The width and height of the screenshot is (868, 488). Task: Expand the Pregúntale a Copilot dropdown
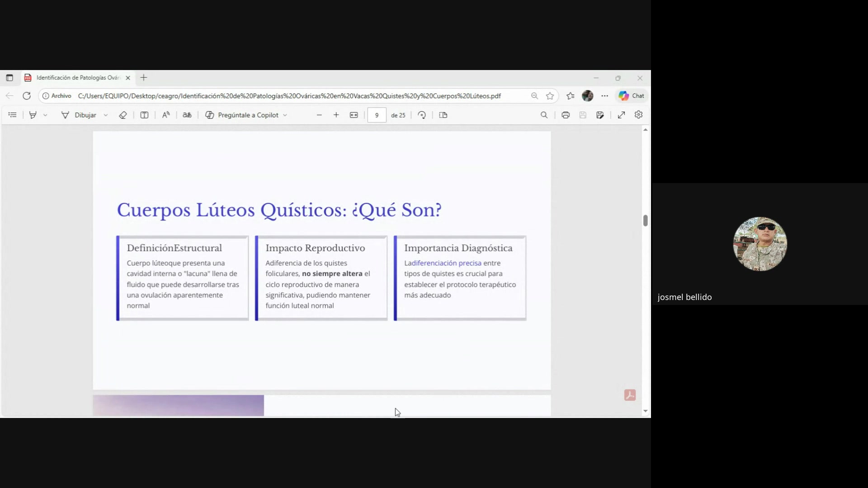click(x=285, y=115)
